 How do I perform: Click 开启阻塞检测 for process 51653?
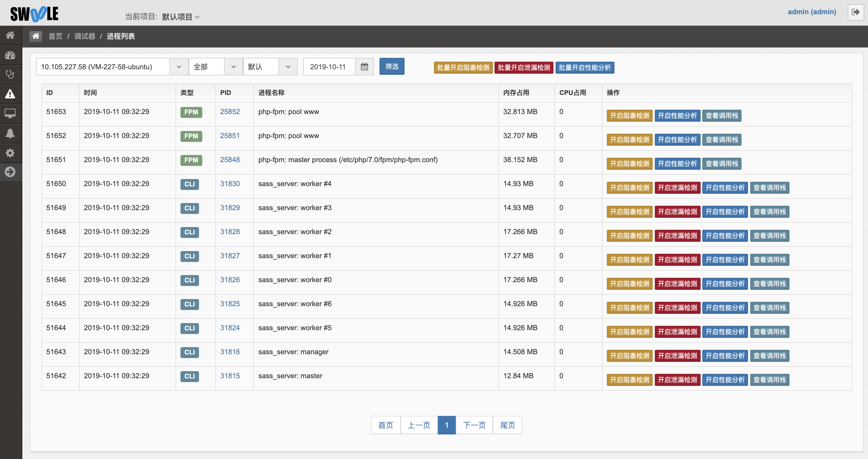(629, 116)
